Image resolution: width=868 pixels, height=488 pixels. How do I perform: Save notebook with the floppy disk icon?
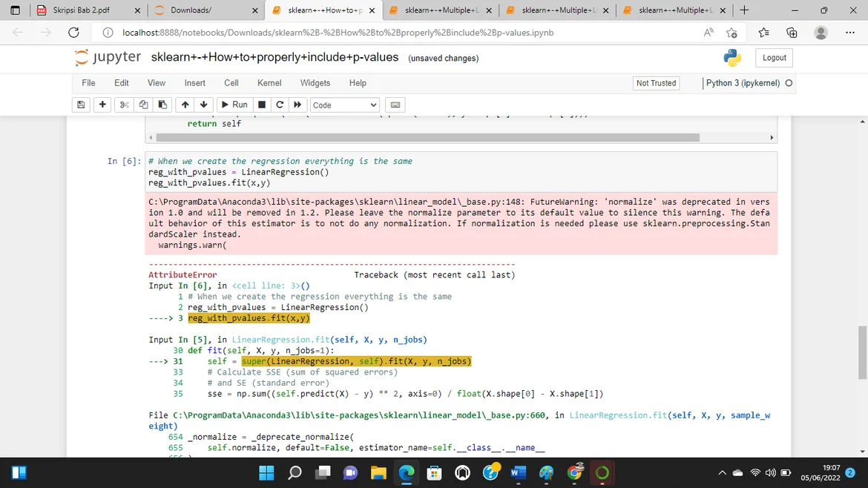pos(81,105)
